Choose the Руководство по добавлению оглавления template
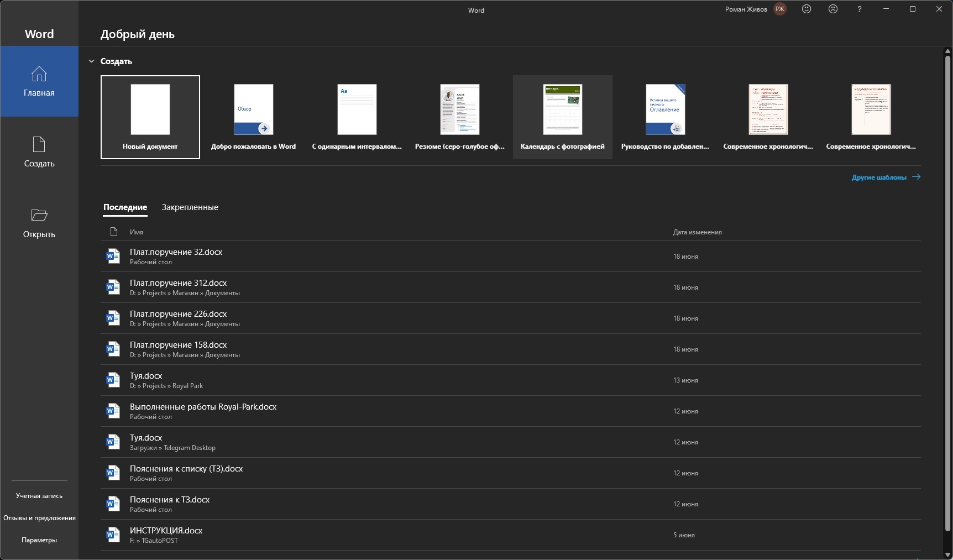The image size is (953, 560). click(666, 117)
